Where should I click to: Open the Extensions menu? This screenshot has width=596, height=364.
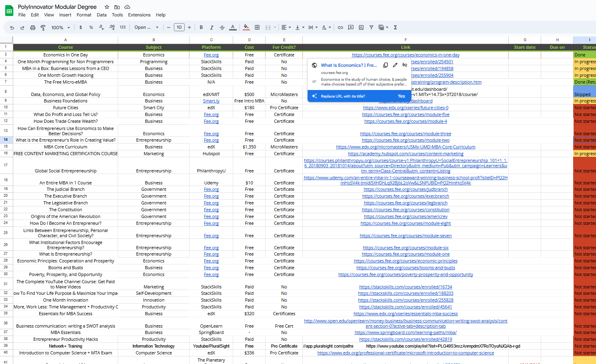coord(139,15)
